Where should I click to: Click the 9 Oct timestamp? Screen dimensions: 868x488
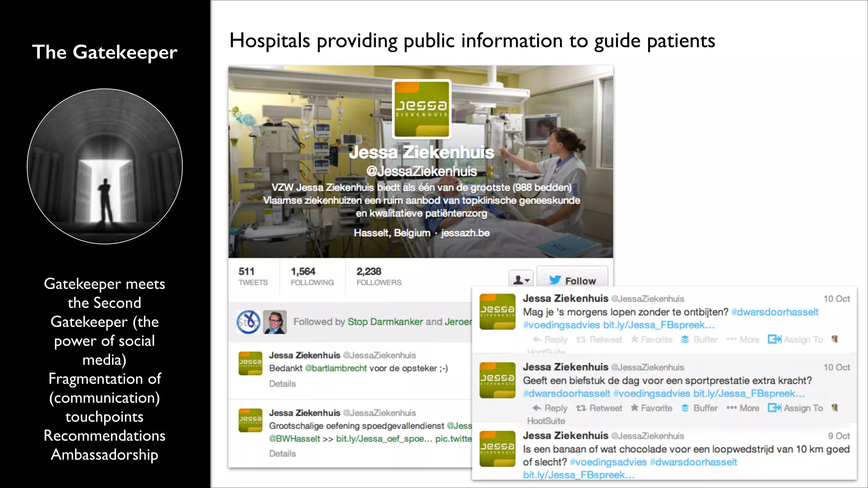839,436
